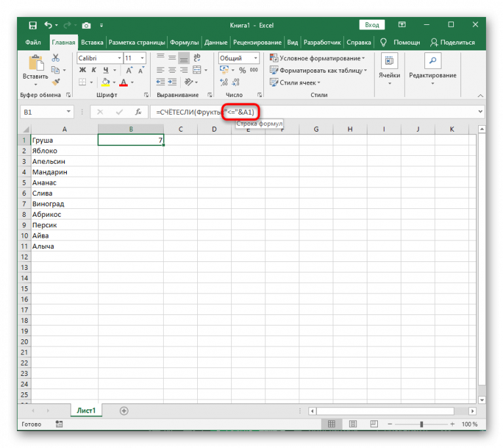Add a new sheet with the plus icon
Screen dimensions: 503x448
pyautogui.click(x=124, y=411)
